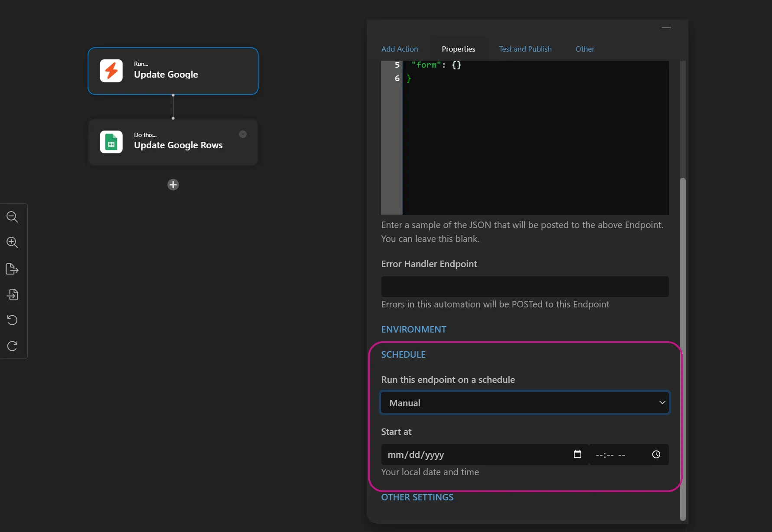Click the zoom in magnifier icon
Viewport: 772px width, 532px height.
[x=12, y=242]
